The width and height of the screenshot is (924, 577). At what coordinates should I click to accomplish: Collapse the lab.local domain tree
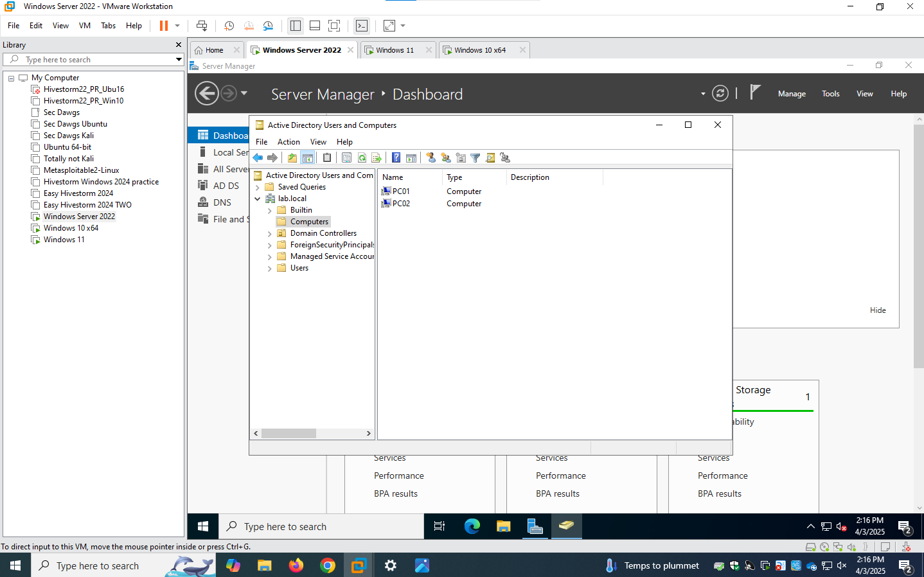(258, 198)
